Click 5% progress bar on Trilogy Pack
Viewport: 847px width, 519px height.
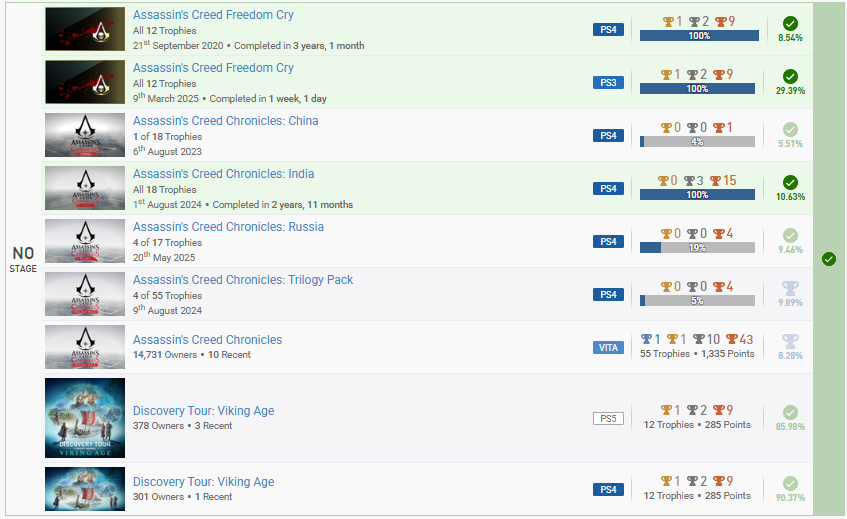pos(697,300)
